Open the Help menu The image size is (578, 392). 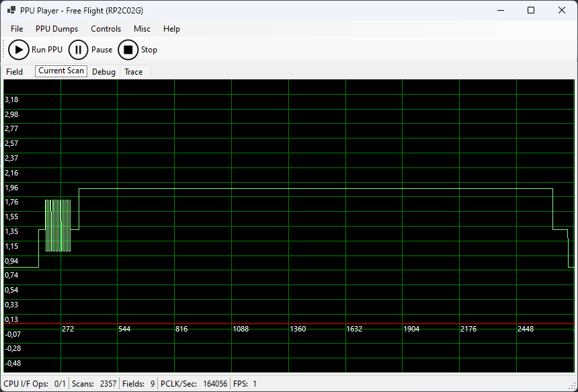(x=171, y=29)
